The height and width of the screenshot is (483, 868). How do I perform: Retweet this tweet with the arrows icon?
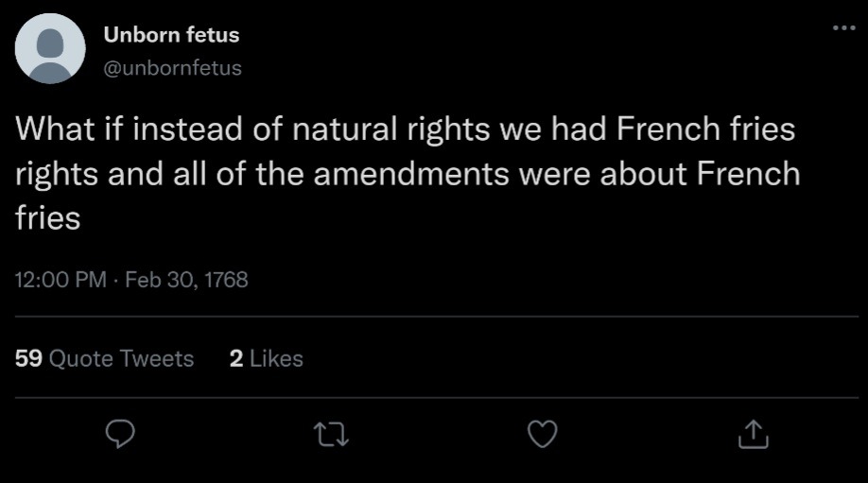click(328, 434)
